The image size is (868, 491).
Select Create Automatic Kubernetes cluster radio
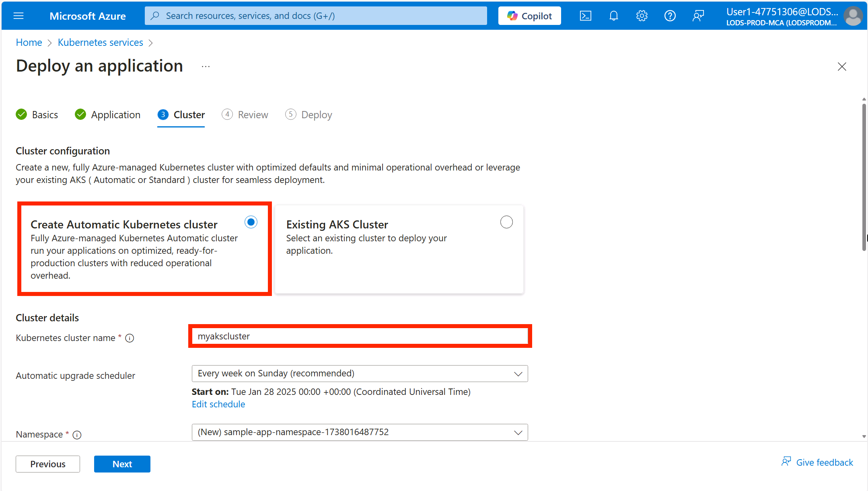click(x=251, y=222)
